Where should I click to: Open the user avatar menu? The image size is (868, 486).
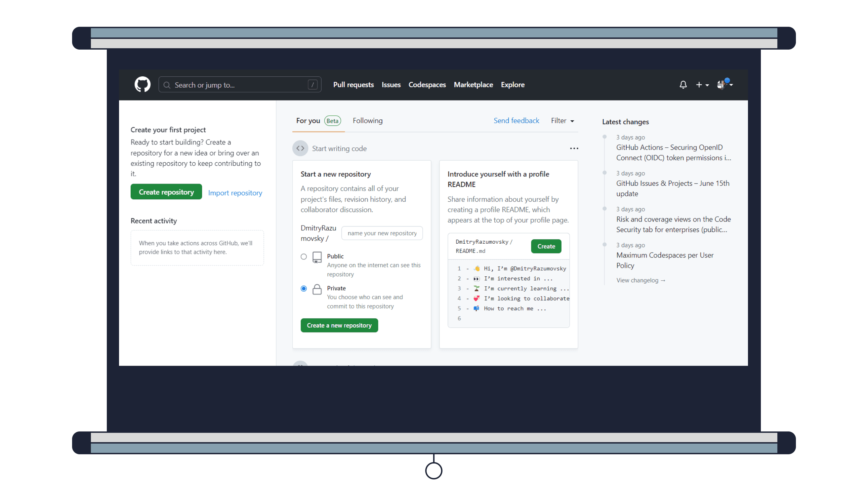click(x=724, y=84)
